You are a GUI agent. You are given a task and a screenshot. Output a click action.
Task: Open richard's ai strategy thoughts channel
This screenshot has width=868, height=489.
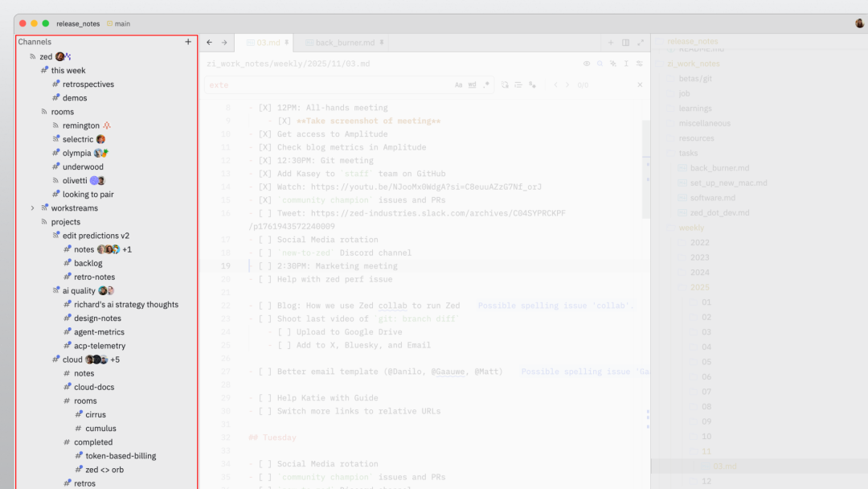coord(126,305)
